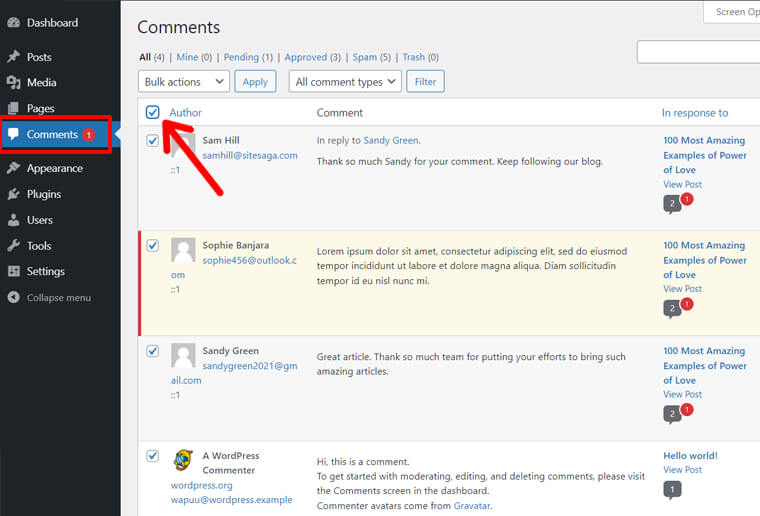Sort by Author column header

click(185, 112)
